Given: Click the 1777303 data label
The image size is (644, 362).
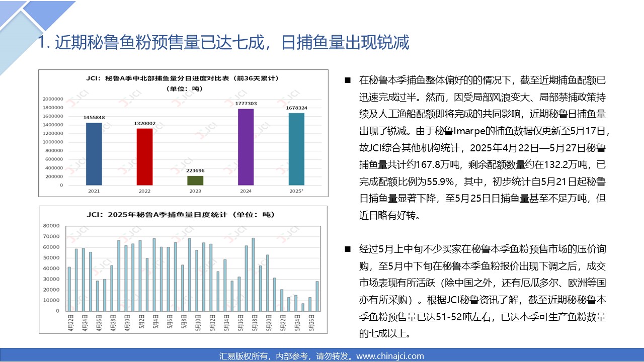Looking at the screenshot, I should pyautogui.click(x=246, y=104).
